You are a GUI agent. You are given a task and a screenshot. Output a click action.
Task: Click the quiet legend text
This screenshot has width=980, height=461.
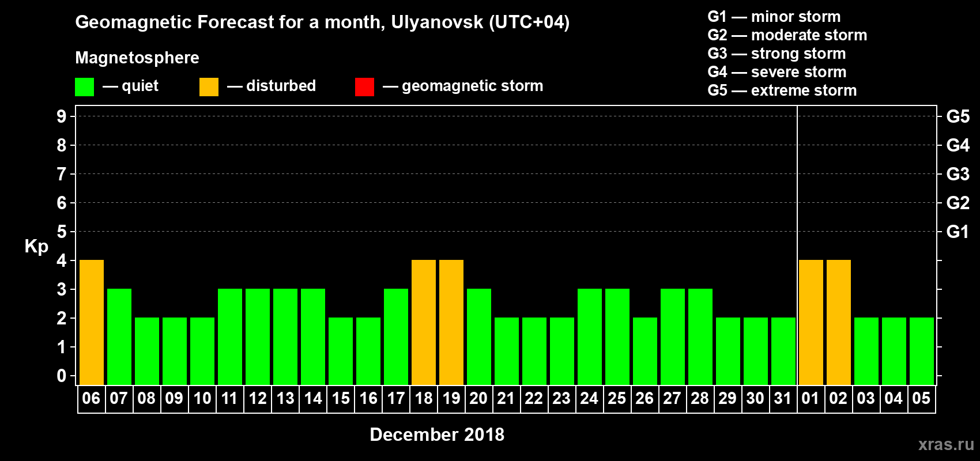pos(140,86)
